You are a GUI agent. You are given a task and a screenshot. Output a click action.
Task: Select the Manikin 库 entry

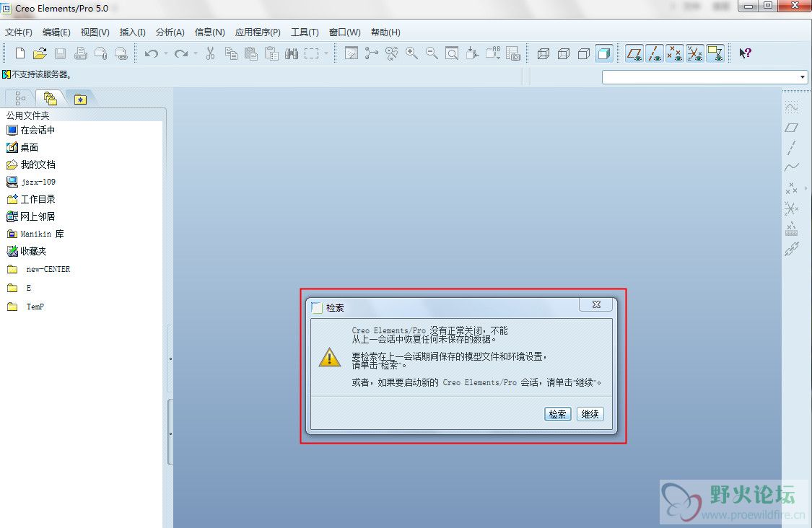coord(35,234)
